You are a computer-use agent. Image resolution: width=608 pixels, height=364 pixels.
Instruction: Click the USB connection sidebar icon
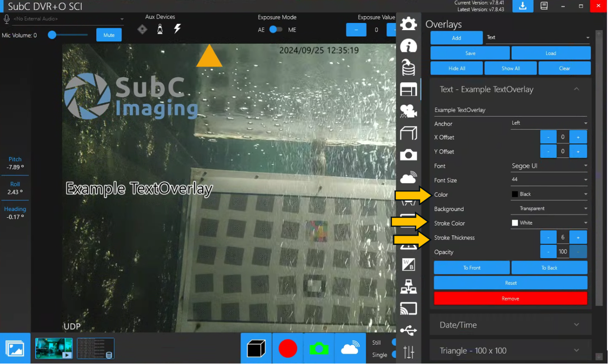coord(409,330)
